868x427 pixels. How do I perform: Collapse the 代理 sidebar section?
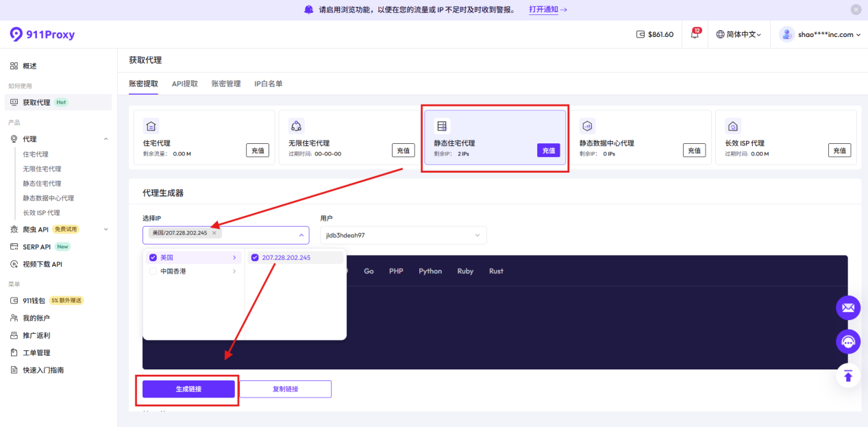point(106,139)
